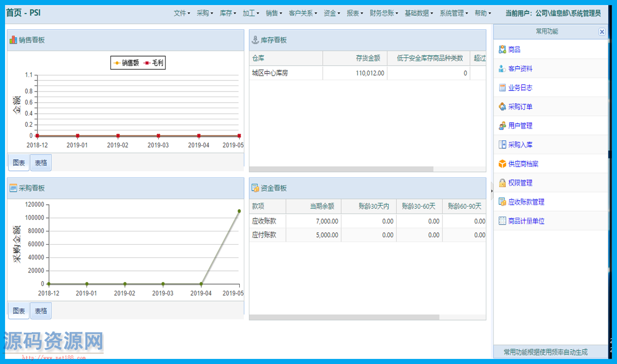Click 账龄30-60天 column header

click(419, 206)
